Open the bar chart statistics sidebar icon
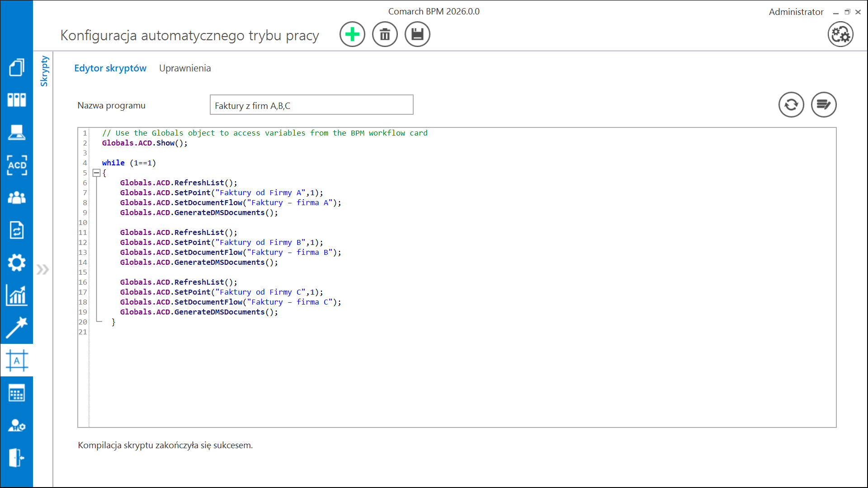Viewport: 868px width, 488px height. [17, 295]
